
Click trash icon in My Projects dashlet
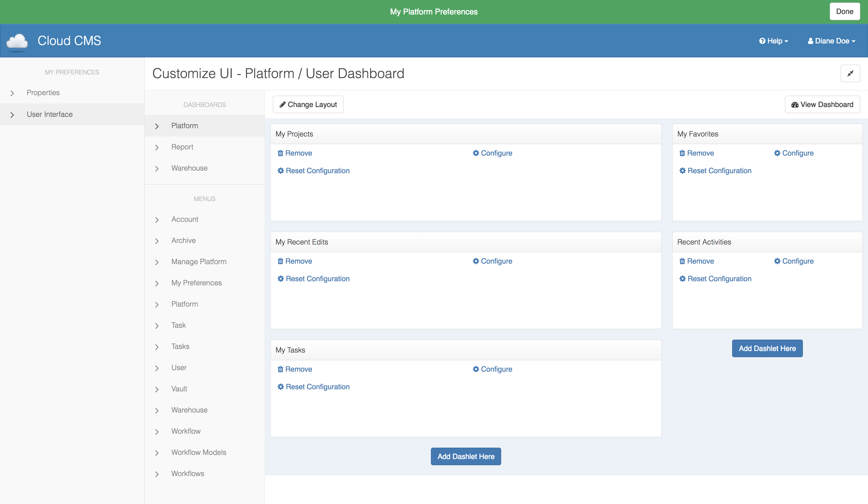pos(280,153)
